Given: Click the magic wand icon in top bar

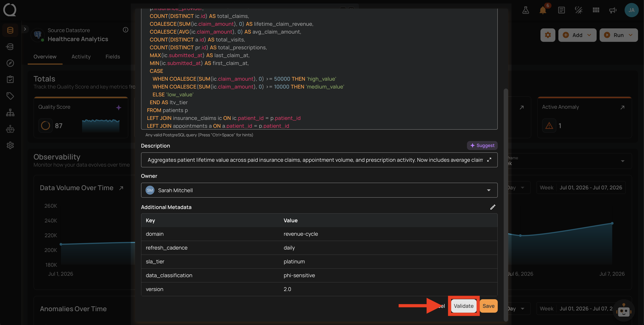Looking at the screenshot, I should (x=579, y=10).
